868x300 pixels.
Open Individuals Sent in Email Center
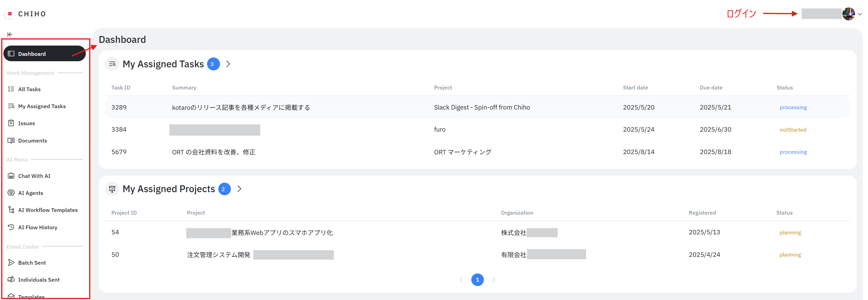point(38,280)
